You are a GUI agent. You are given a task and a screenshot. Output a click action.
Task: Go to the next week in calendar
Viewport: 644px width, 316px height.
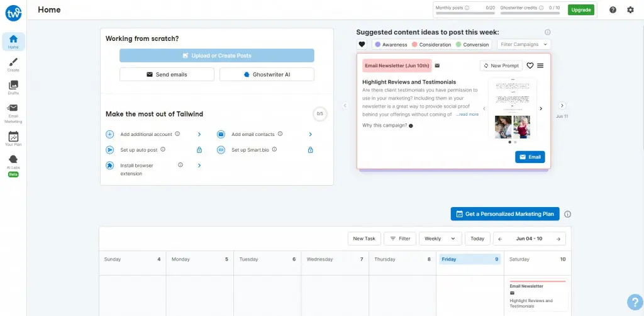(558, 239)
